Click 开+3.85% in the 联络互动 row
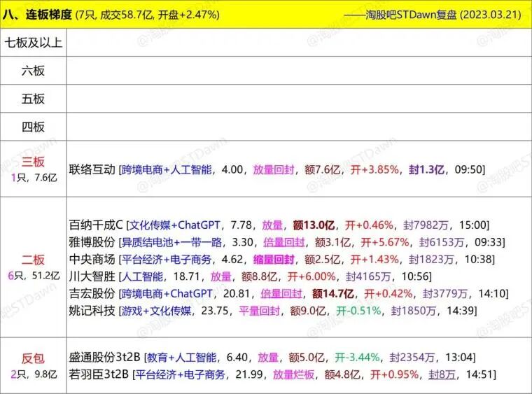532x394 pixels. pyautogui.click(x=374, y=169)
